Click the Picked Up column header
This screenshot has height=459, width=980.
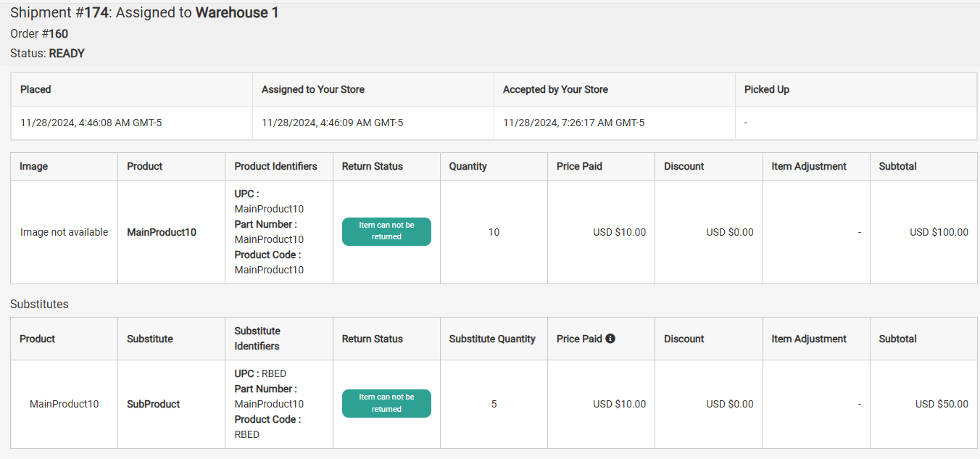(x=765, y=88)
